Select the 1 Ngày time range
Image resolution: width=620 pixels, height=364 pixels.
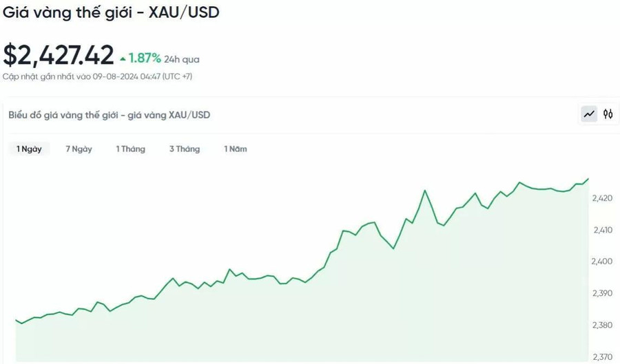29,149
